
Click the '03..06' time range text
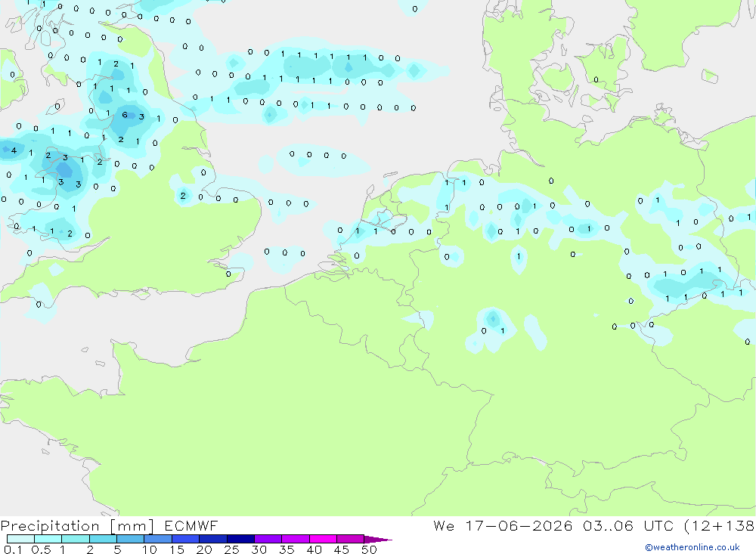pyautogui.click(x=608, y=525)
